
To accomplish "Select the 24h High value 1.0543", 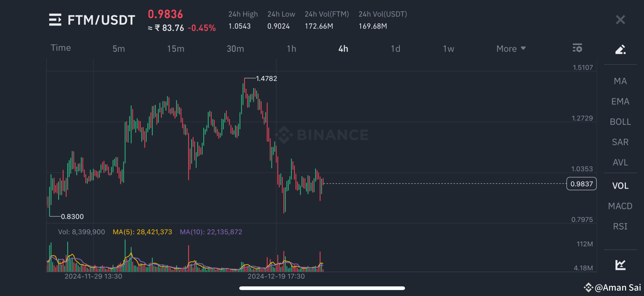I will point(239,26).
